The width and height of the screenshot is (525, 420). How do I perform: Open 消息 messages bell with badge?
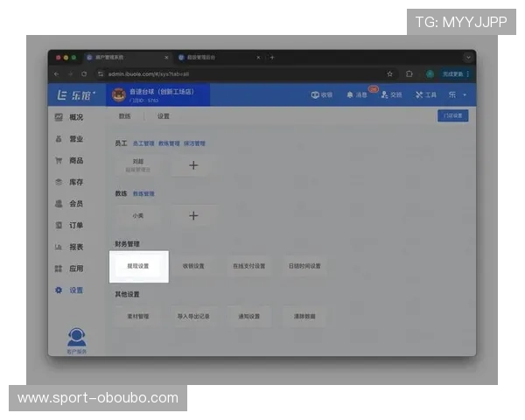point(357,94)
